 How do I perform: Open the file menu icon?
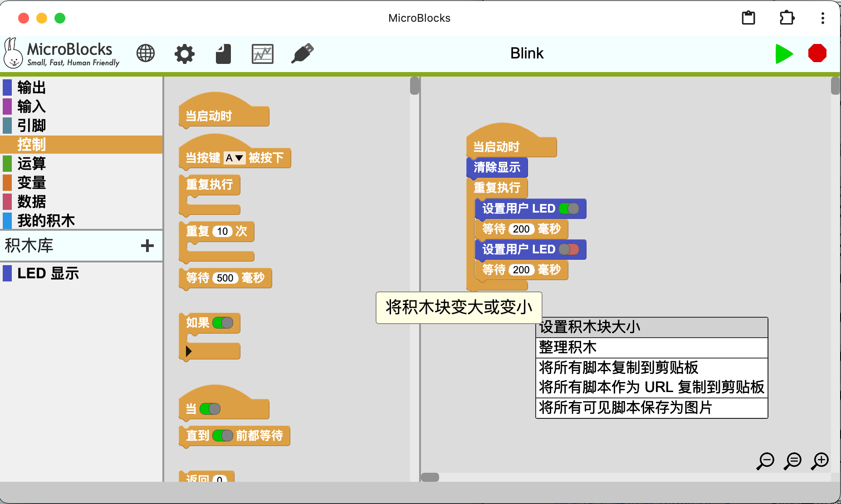click(x=223, y=54)
